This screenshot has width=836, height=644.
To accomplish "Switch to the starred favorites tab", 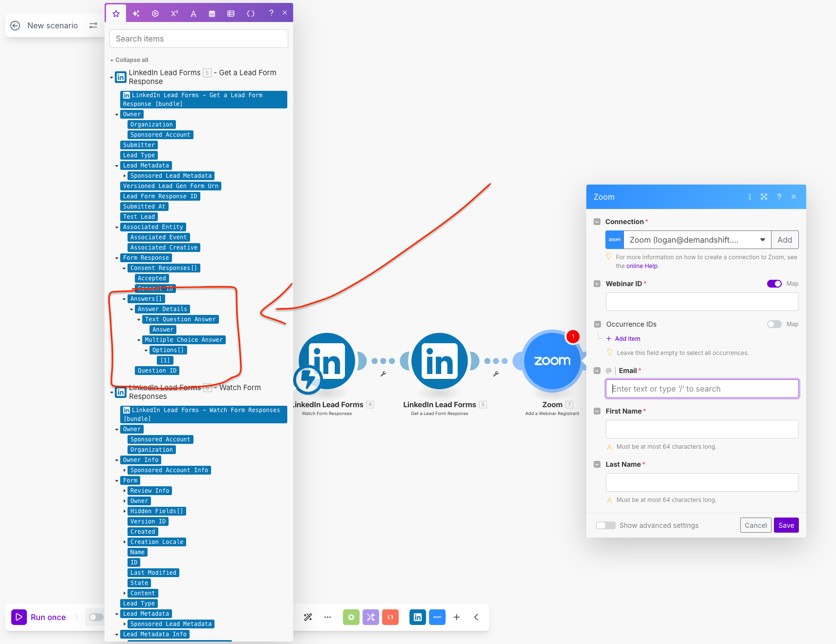I will (x=116, y=14).
